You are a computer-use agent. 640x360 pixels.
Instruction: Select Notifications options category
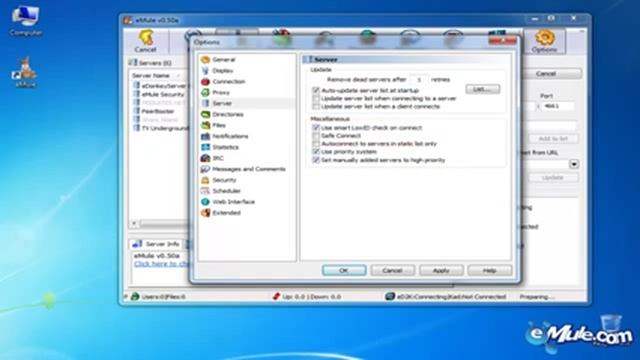[230, 136]
